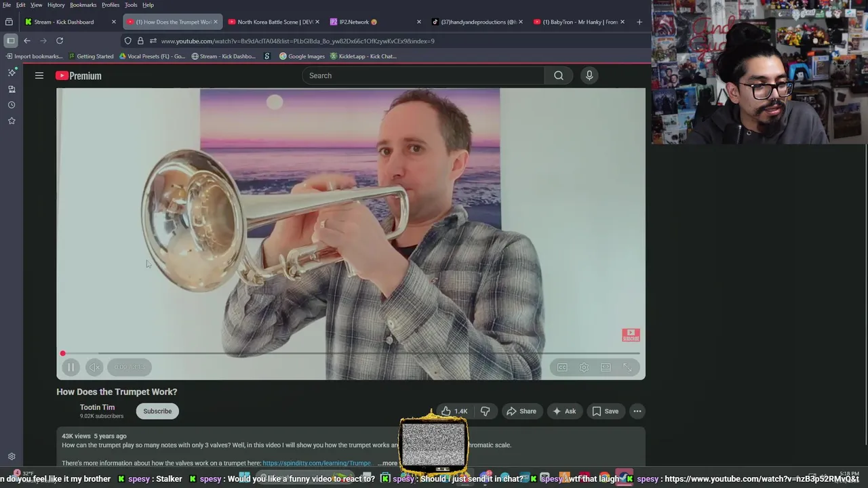Open Import bookmarks... bookmark
868x488 pixels.
click(34, 56)
